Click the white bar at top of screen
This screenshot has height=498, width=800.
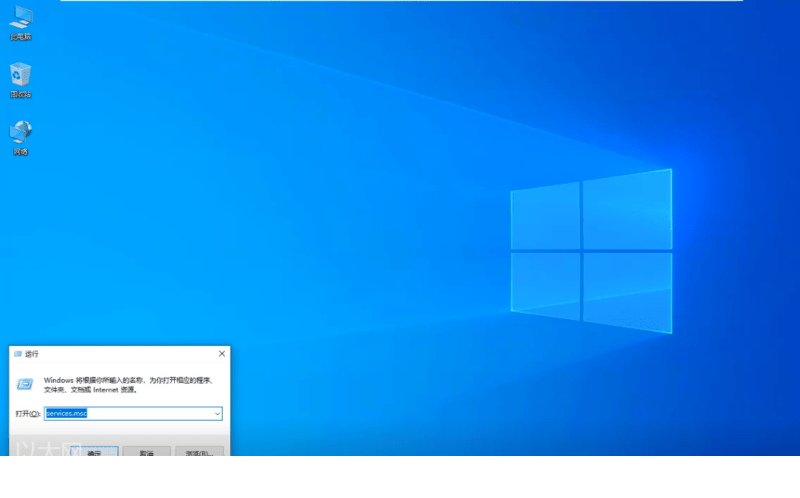click(x=400, y=1)
